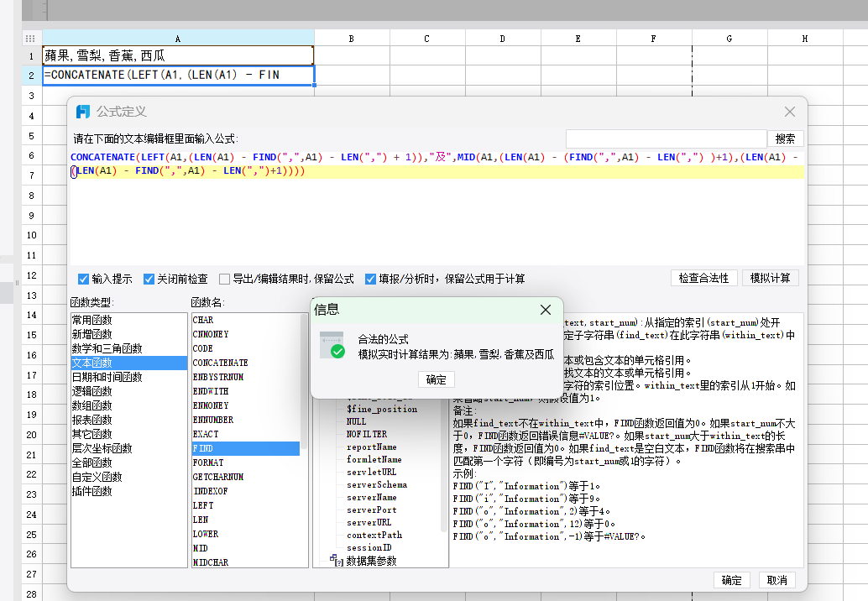This screenshot has height=601, width=868.
Task: Click the 搜索 button
Action: click(x=785, y=138)
